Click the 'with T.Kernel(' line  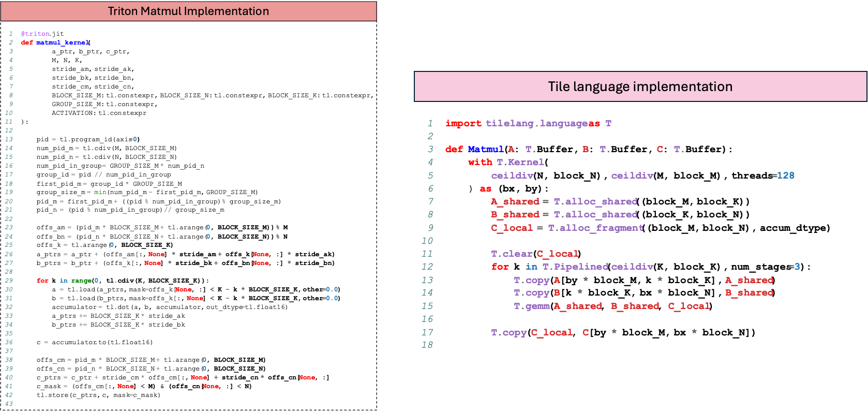(x=508, y=162)
